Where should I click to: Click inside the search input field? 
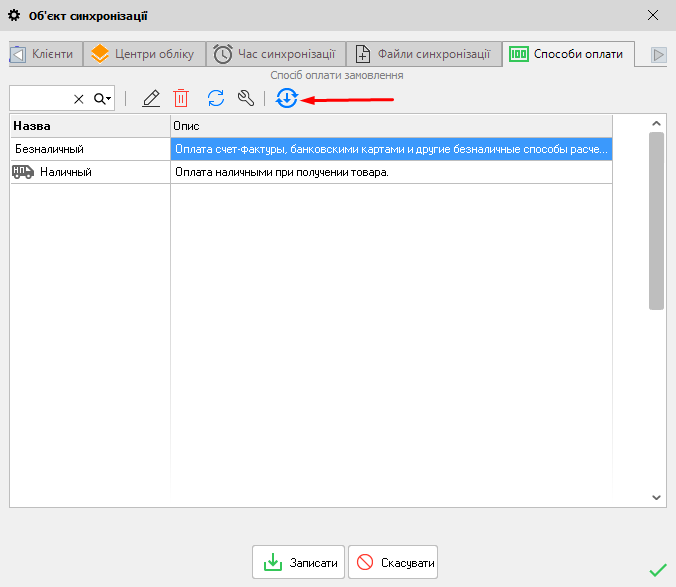click(x=40, y=98)
